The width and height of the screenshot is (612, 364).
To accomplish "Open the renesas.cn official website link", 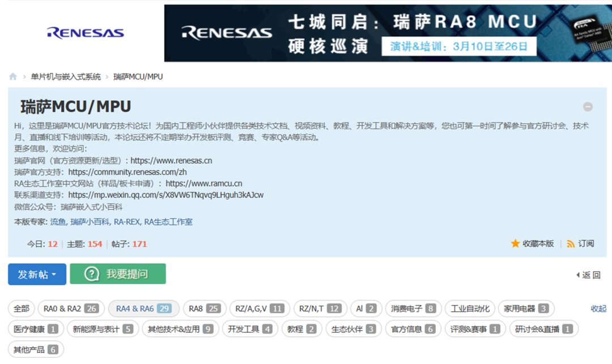I will point(171,161).
